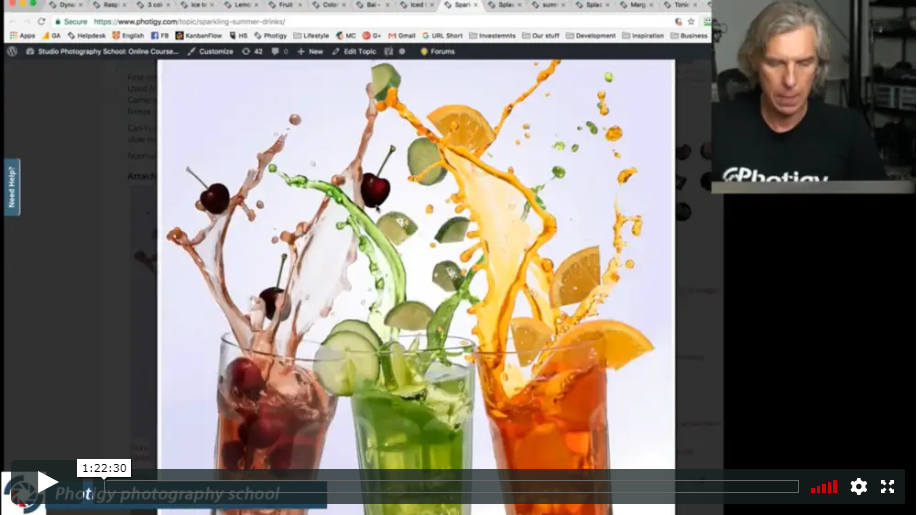This screenshot has height=515, width=917.
Task: Open Gmail bookmark
Action: pyautogui.click(x=402, y=36)
